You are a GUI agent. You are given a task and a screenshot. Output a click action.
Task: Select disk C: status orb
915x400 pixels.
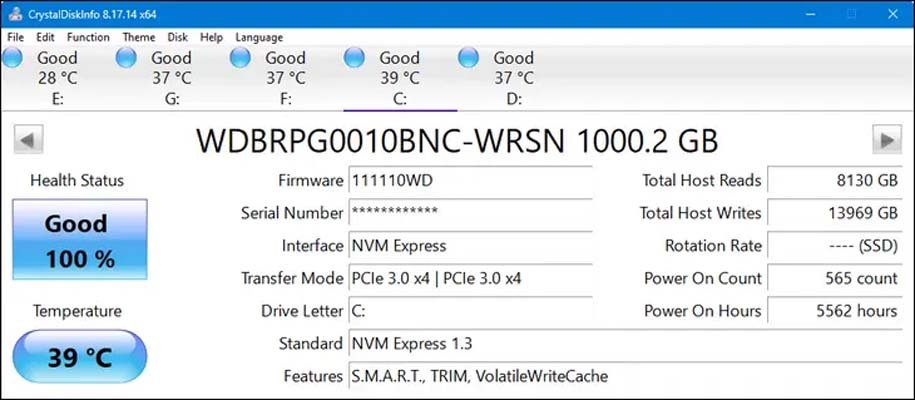354,58
